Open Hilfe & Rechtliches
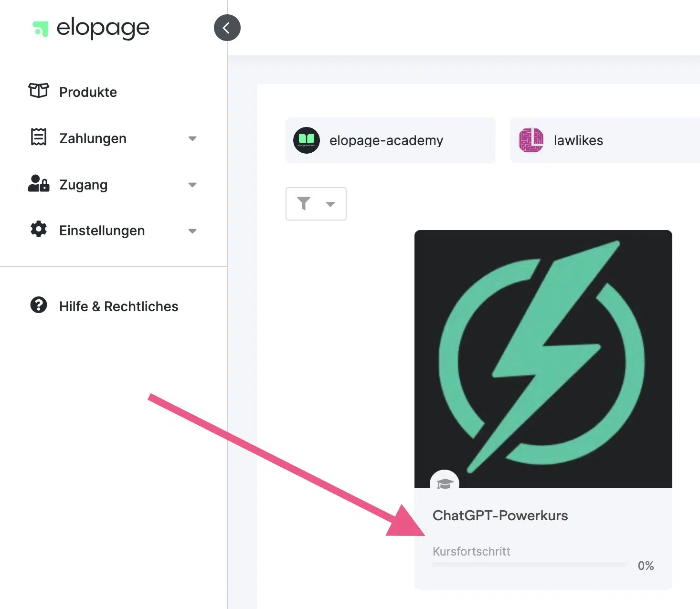 pyautogui.click(x=119, y=306)
